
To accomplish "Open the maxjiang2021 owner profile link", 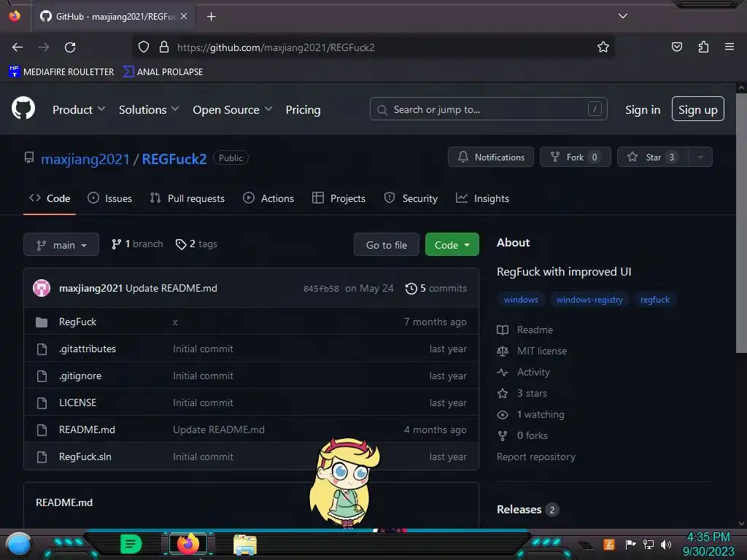I will click(x=85, y=158).
